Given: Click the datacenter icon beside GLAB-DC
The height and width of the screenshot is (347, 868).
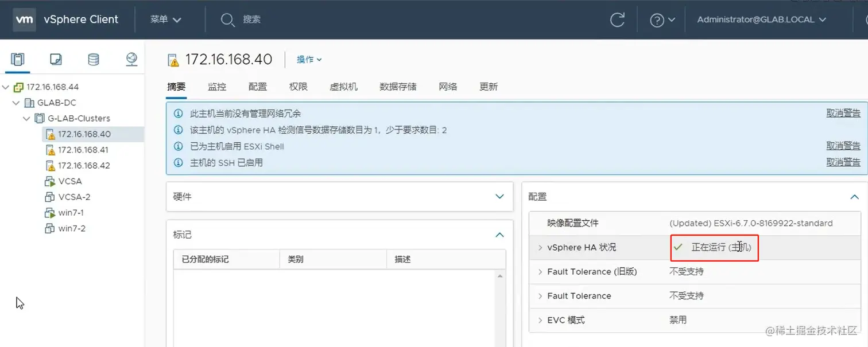Looking at the screenshot, I should tap(29, 103).
